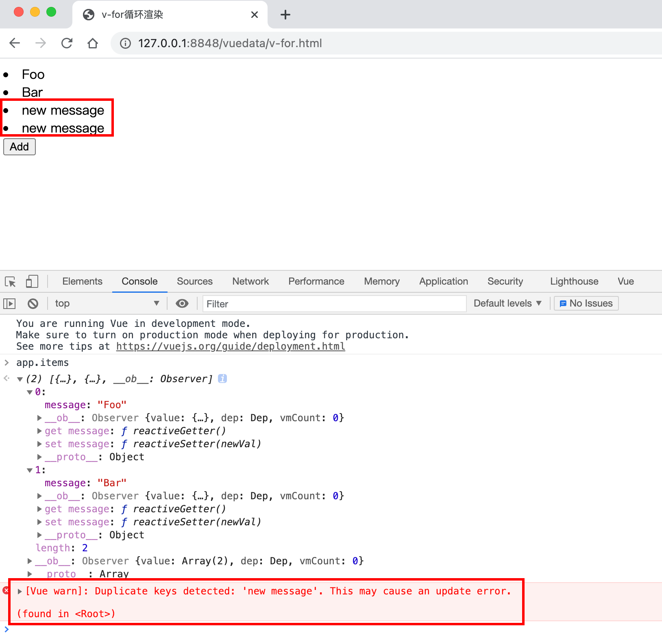The height and width of the screenshot is (644, 662).
Task: Toggle the device toolbar icon
Action: pyautogui.click(x=32, y=282)
